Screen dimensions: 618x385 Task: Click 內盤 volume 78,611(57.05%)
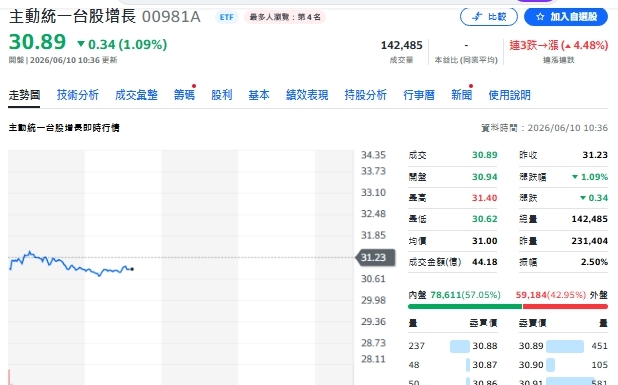465,295
